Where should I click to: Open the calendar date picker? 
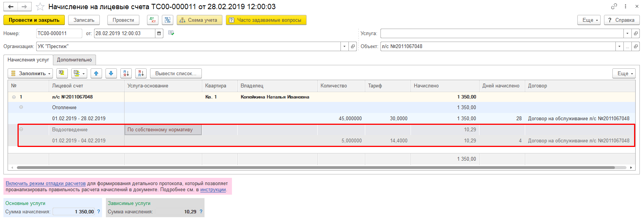[159, 34]
